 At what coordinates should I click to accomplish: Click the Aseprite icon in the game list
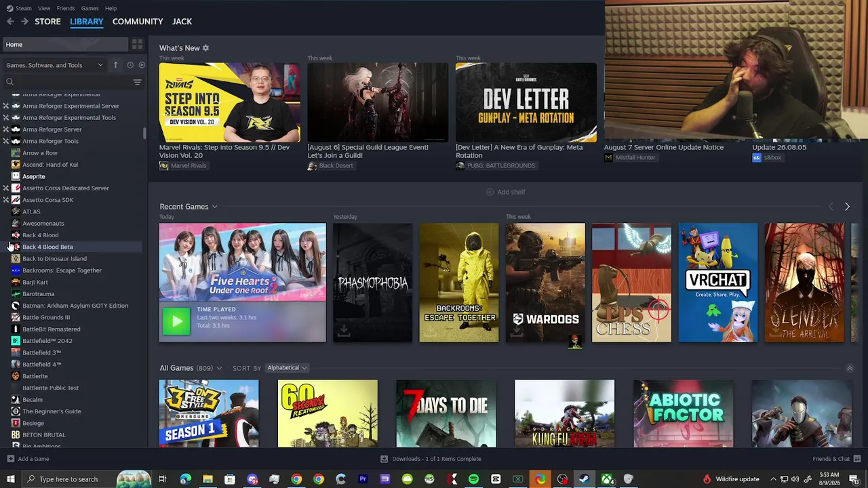pos(16,176)
